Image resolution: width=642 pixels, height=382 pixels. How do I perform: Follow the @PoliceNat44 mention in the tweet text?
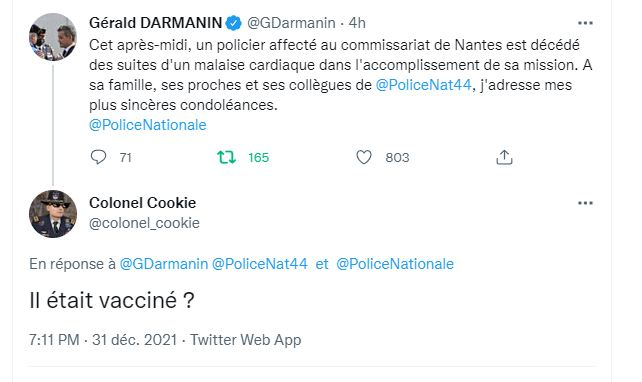423,85
